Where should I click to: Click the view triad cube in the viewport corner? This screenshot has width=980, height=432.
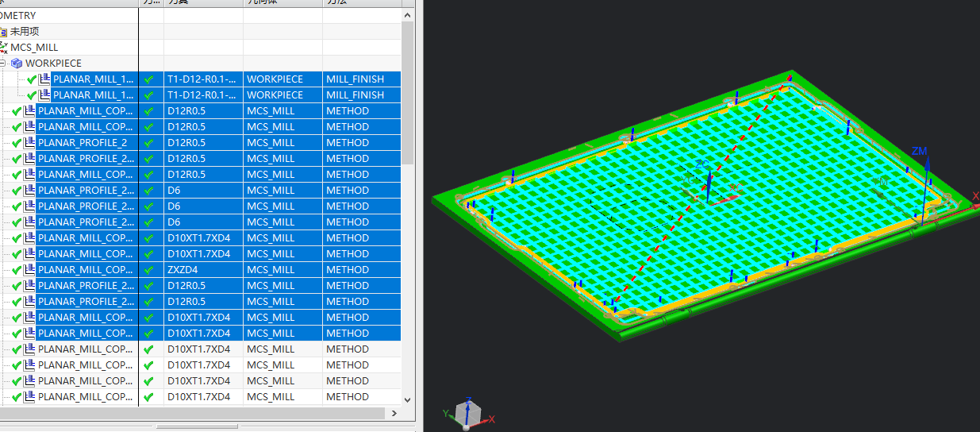pos(467,415)
